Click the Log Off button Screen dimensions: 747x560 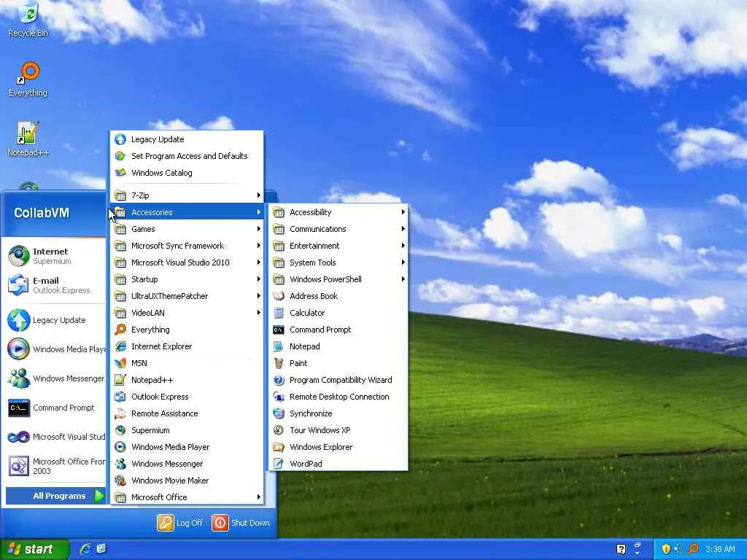point(180,523)
